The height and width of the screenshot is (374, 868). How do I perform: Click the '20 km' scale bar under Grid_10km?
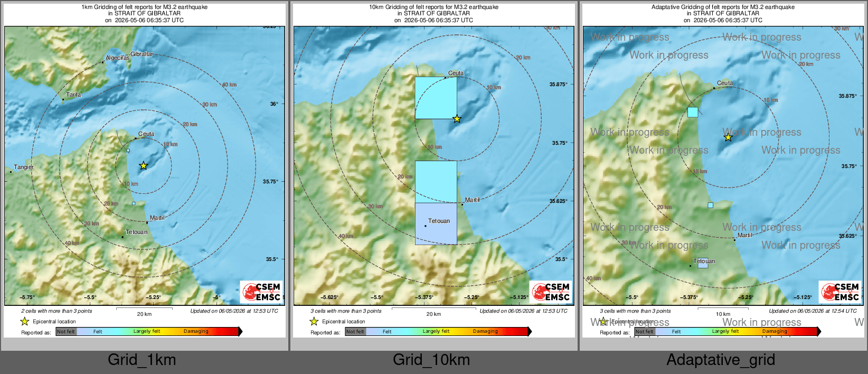tap(433, 312)
